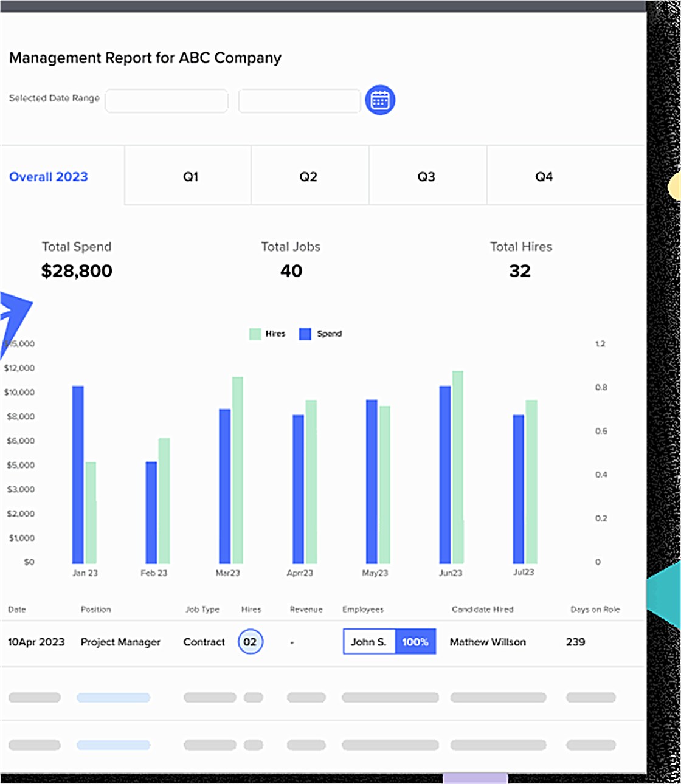Screen dimensions: 681x784
Task: Click the first Selected Date Range field
Action: point(167,101)
